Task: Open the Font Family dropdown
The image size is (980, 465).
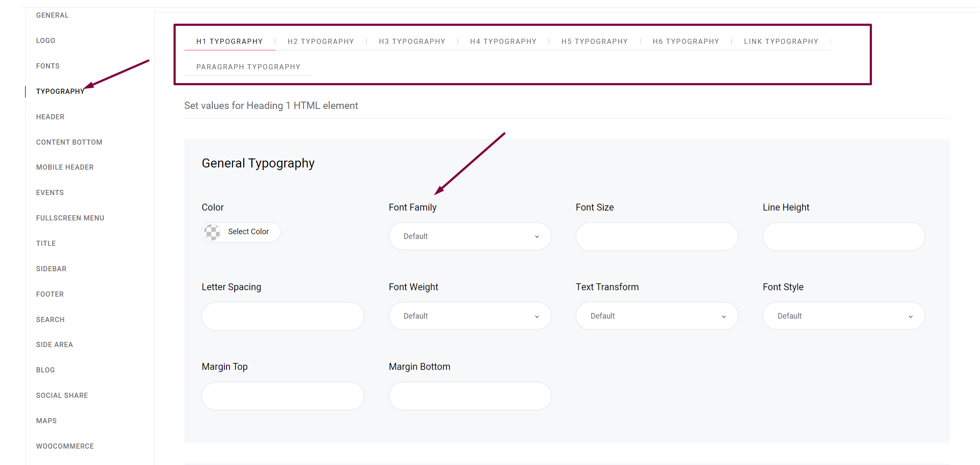Action: point(470,236)
